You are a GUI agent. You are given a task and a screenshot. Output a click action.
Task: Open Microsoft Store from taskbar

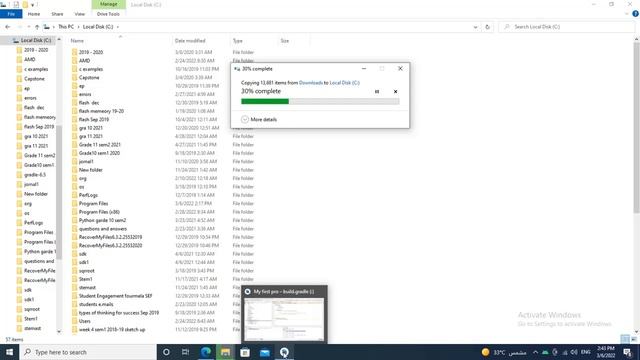[x=245, y=352]
